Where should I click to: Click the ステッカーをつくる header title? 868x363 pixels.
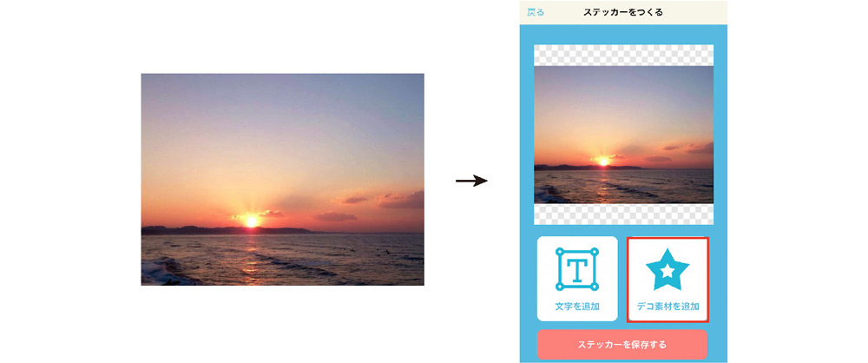coord(622,12)
